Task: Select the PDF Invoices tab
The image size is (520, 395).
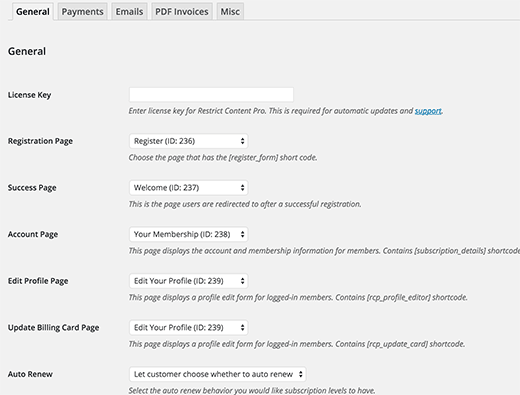Action: pos(182,12)
